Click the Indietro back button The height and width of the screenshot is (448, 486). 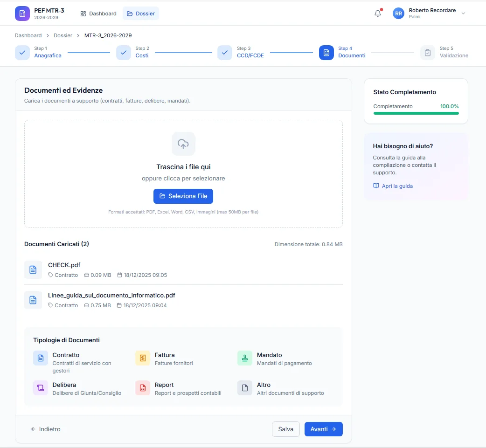(x=46, y=429)
